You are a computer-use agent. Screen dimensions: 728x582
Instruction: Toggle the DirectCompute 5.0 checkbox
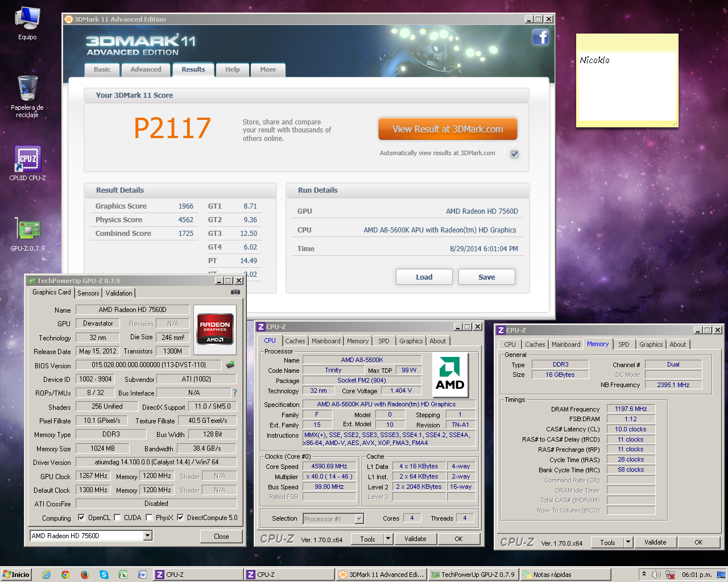pos(180,518)
